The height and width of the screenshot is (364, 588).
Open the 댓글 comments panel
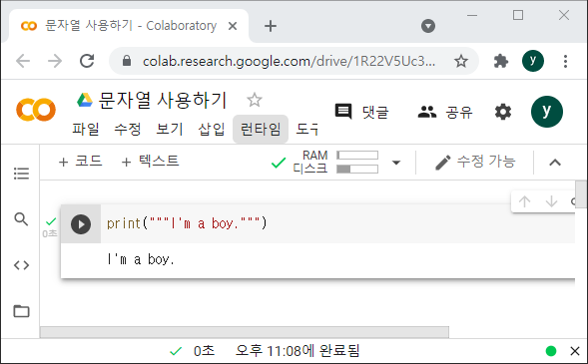361,112
